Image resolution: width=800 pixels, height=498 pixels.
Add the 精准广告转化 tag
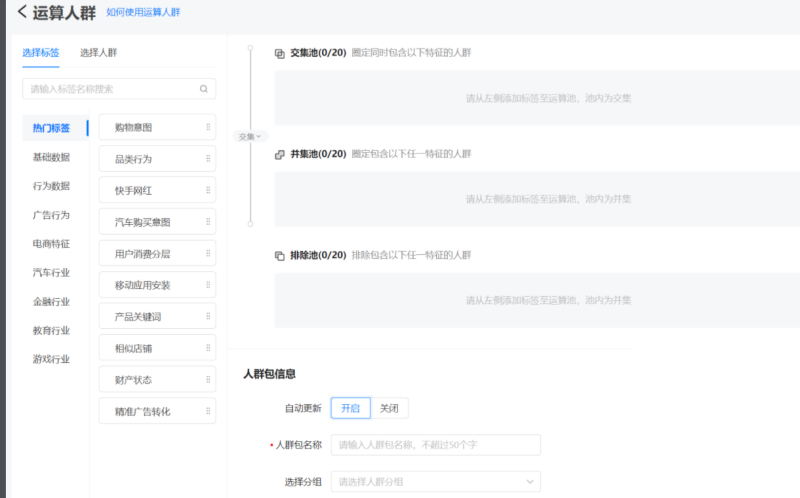pyautogui.click(x=157, y=411)
